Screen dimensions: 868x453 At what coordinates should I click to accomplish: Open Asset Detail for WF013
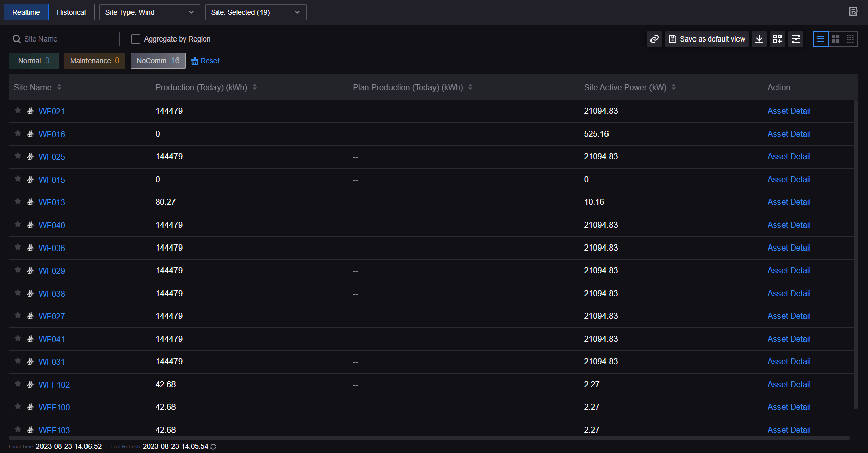(x=789, y=202)
